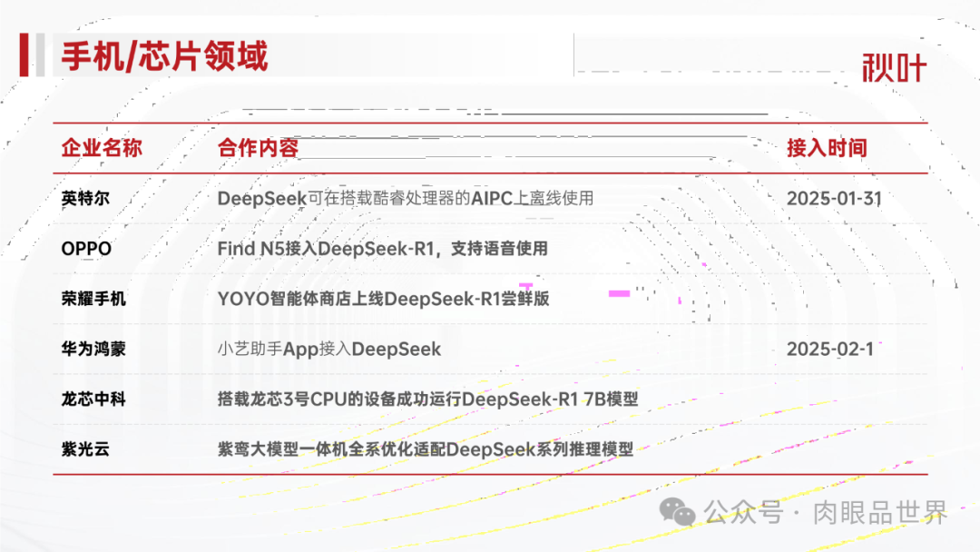This screenshot has width=980, height=552.
Task: Click the company name 紫光云
Action: click(x=85, y=448)
